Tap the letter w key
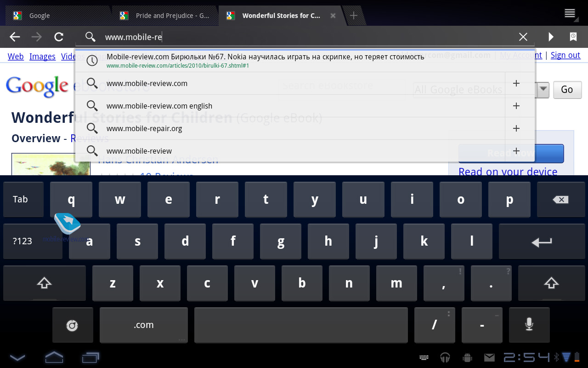Viewport: 588px width, 368px height. pos(120,200)
